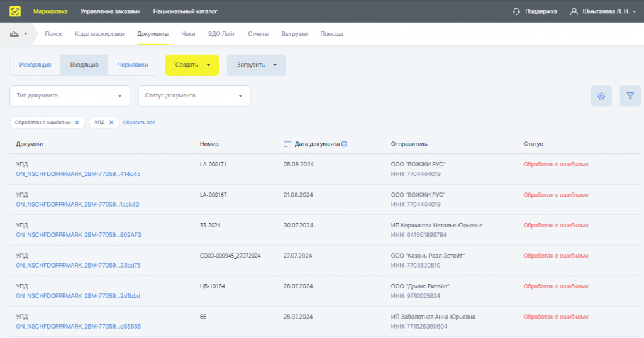Go to Управление заказами menu

pos(110,11)
